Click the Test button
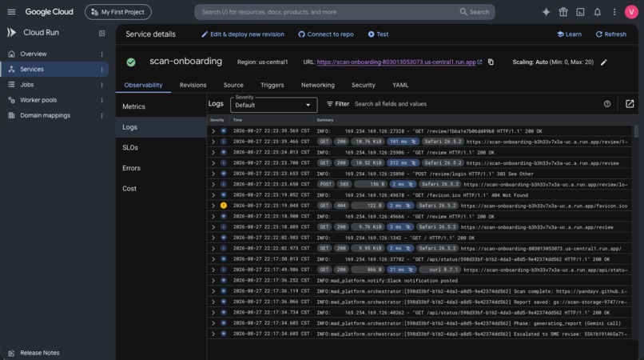 [378, 34]
